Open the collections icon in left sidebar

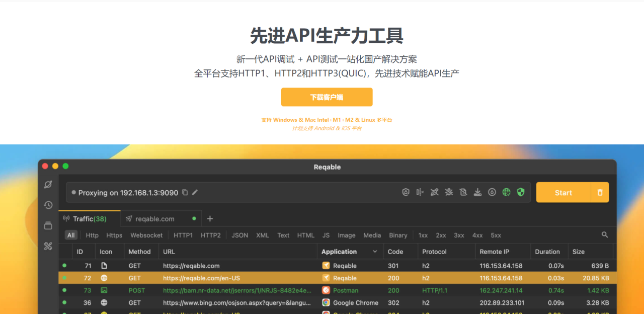click(x=48, y=225)
